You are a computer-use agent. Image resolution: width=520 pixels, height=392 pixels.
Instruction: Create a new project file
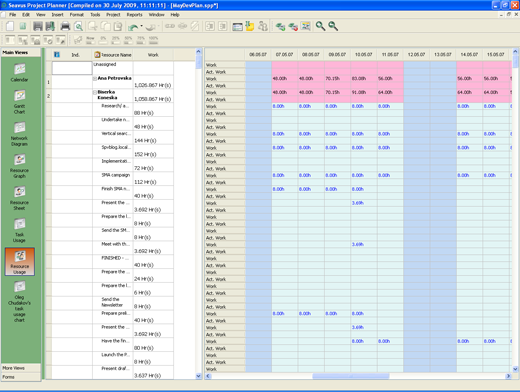coord(10,26)
